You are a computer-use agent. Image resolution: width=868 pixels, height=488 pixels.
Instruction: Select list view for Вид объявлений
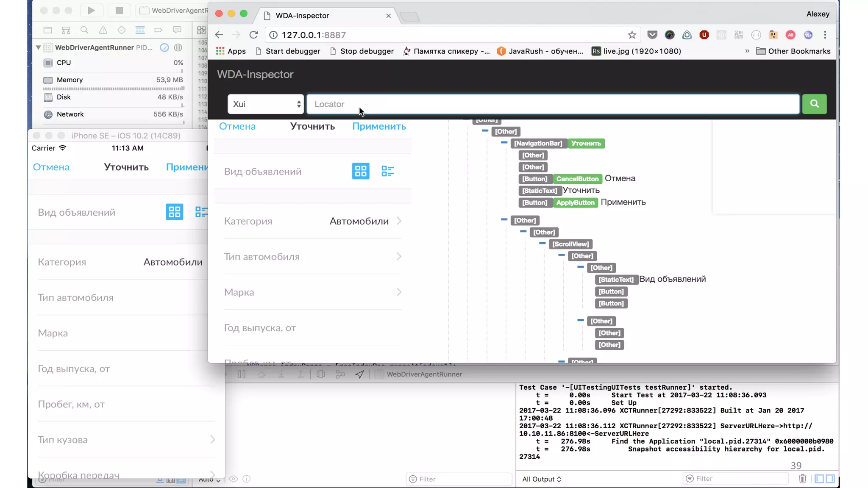387,171
